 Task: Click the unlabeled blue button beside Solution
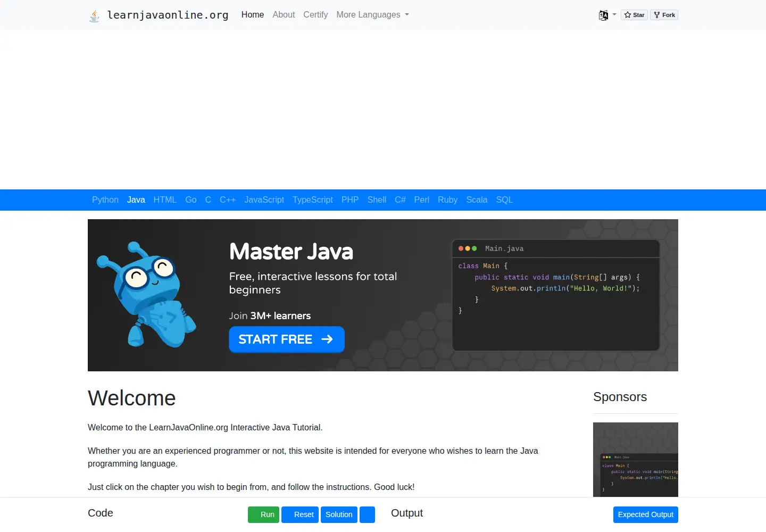pos(367,514)
